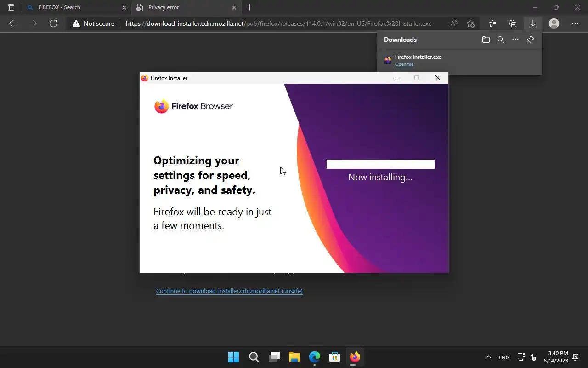Viewport: 588px width, 368px height.
Task: Open the Collections icon
Action: coord(513,23)
